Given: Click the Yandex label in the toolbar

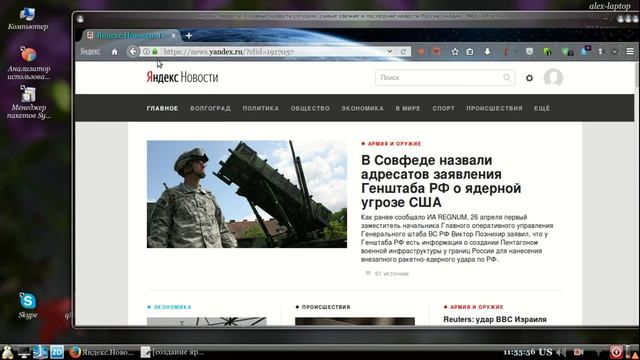Looking at the screenshot, I should [x=90, y=52].
